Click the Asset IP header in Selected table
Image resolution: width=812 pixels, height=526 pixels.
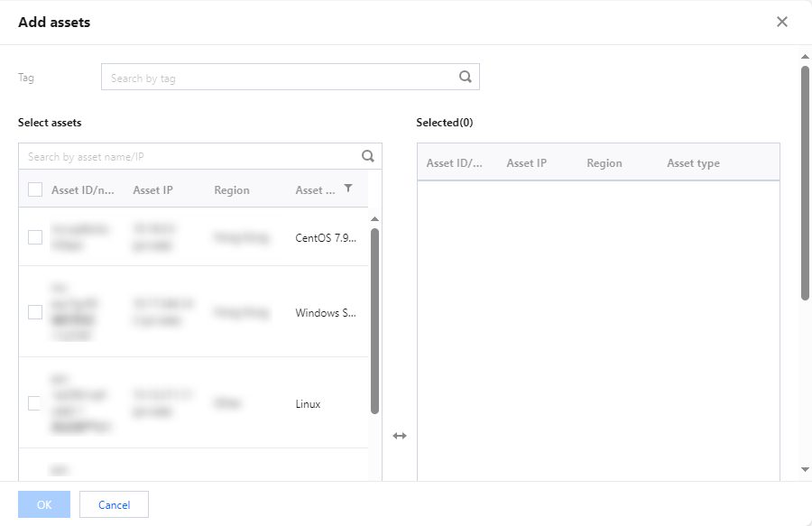pos(527,163)
